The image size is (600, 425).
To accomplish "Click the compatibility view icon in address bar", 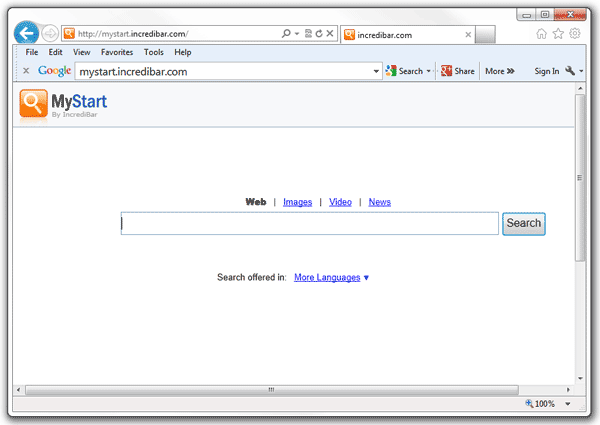I will click(308, 34).
